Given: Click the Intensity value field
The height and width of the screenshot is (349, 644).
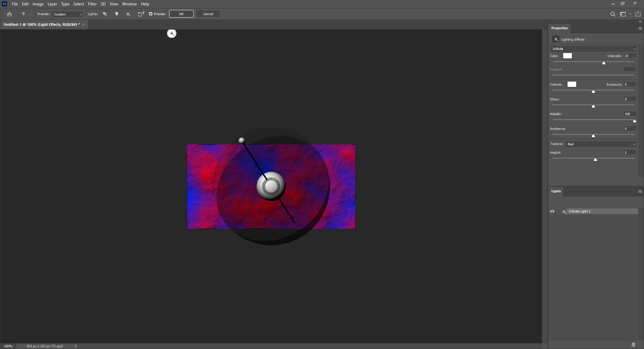Looking at the screenshot, I should coord(630,56).
